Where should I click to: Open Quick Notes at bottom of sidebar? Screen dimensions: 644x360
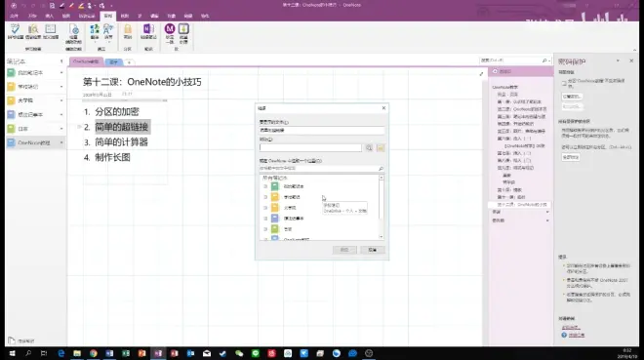(21, 340)
